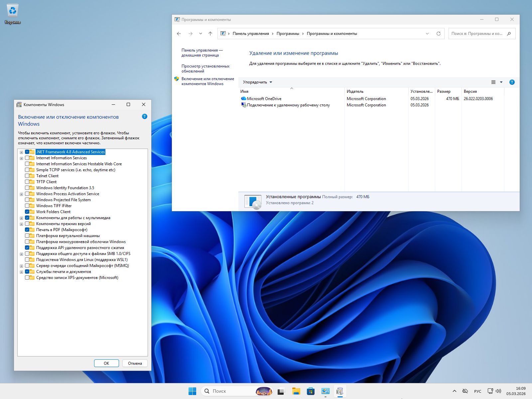Open Просмотр установленных обновлений link
This screenshot has width=532, height=399.
(205, 68)
